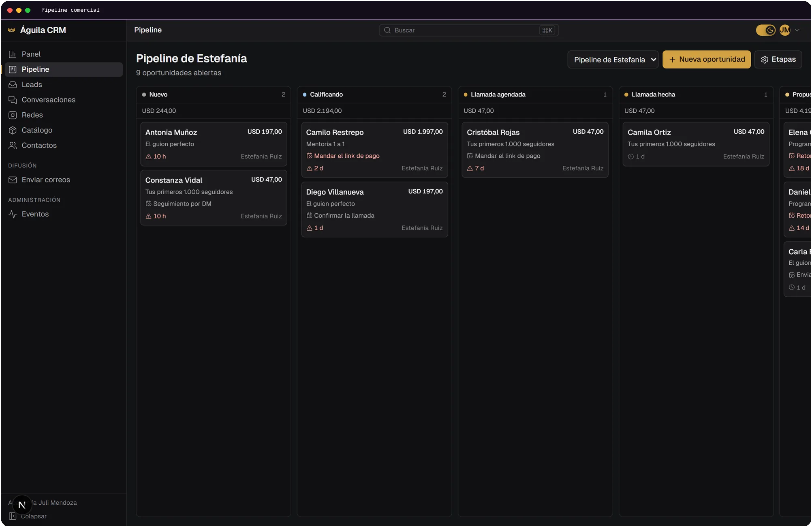Viewport: 812px width, 527px height.
Task: Click the Contactos people icon
Action: pyautogui.click(x=13, y=145)
